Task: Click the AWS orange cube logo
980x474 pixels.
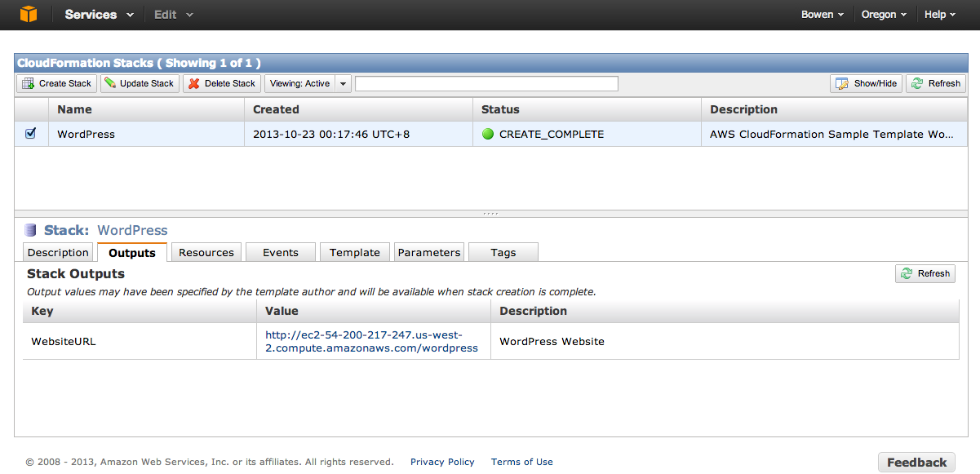Action: [x=29, y=14]
